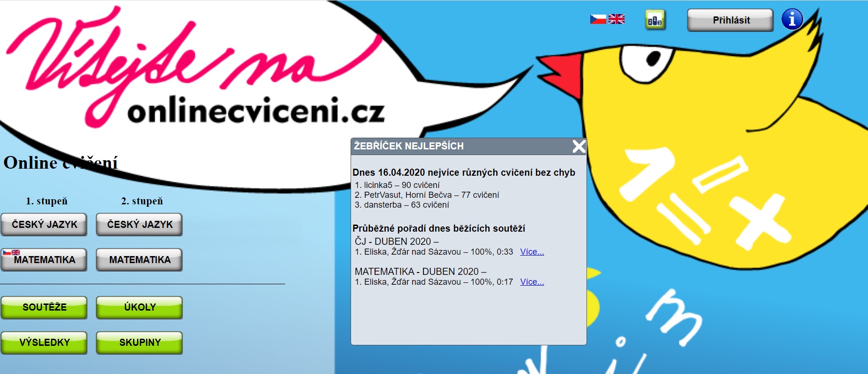Open the Skupiny section
868x374 pixels.
point(140,343)
